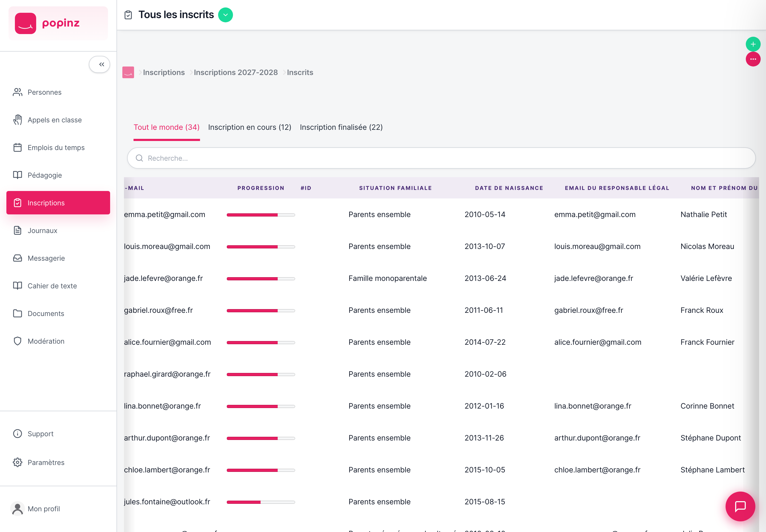Expand Tous les inscrits green dropdown
766x532 pixels.
pos(225,15)
